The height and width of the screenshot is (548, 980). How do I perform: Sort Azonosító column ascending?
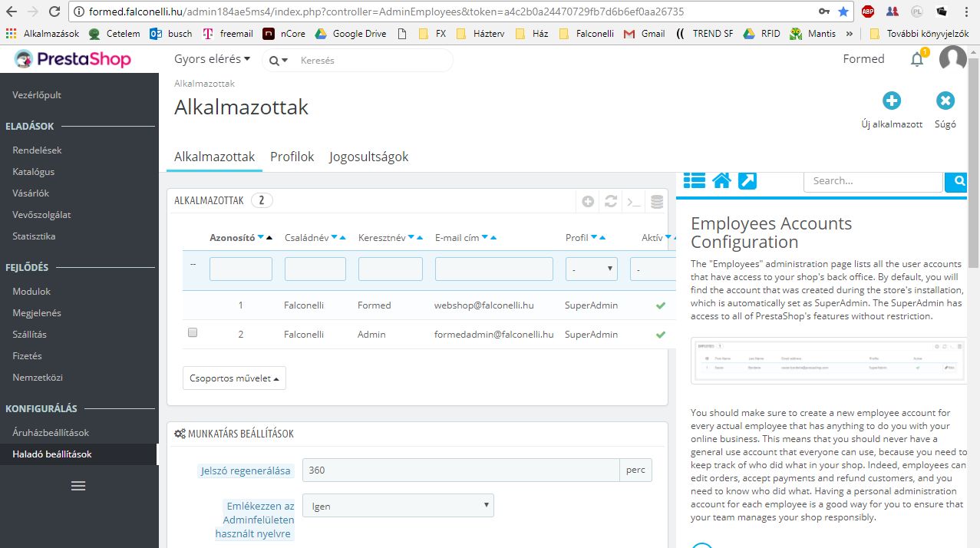[269, 238]
